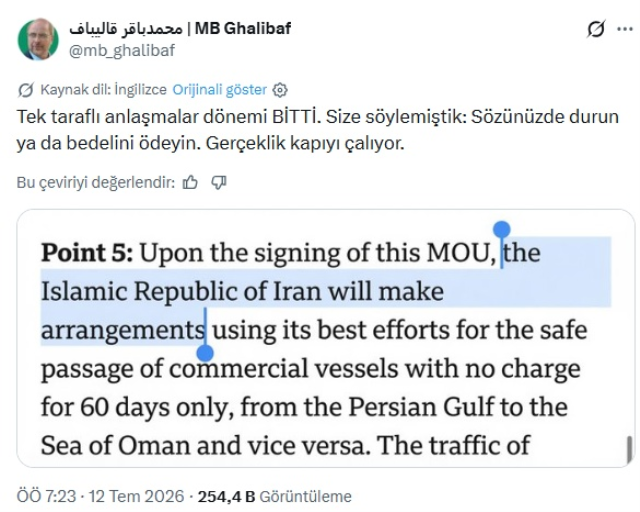
Task: Rate translation with thumbs down
Action: (219, 183)
